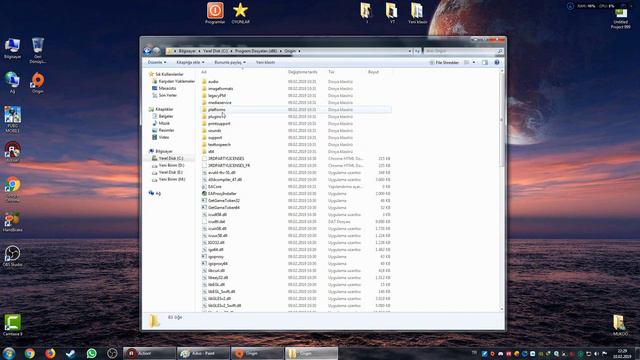Select Ağ in navigation pane

(x=158, y=193)
